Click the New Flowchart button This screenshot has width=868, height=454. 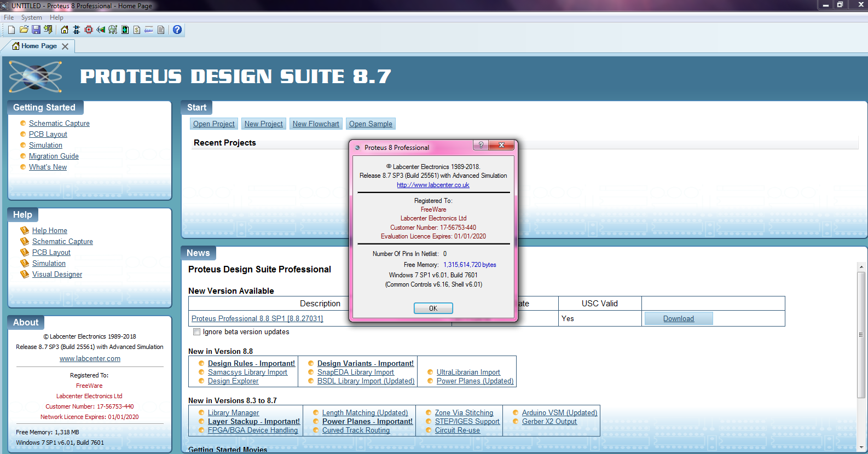coord(316,124)
